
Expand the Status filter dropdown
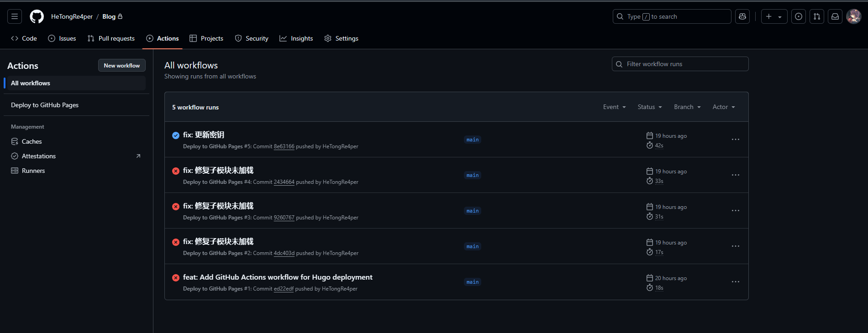[649, 107]
